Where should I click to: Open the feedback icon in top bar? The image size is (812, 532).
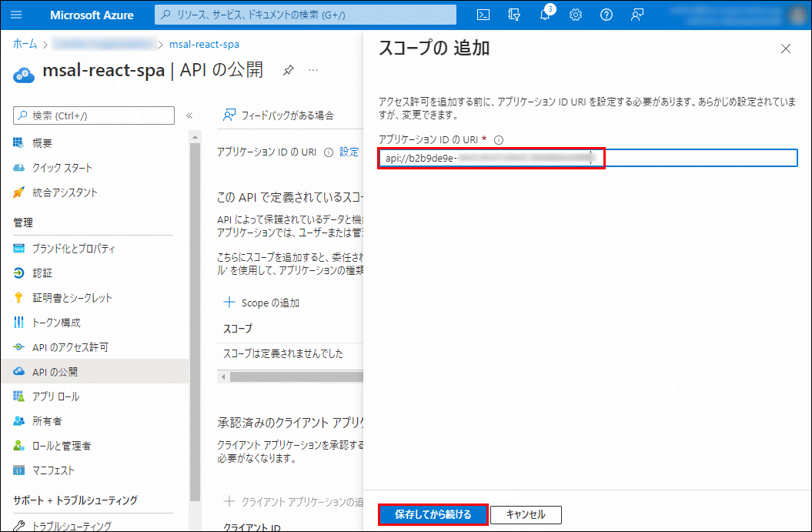637,15
